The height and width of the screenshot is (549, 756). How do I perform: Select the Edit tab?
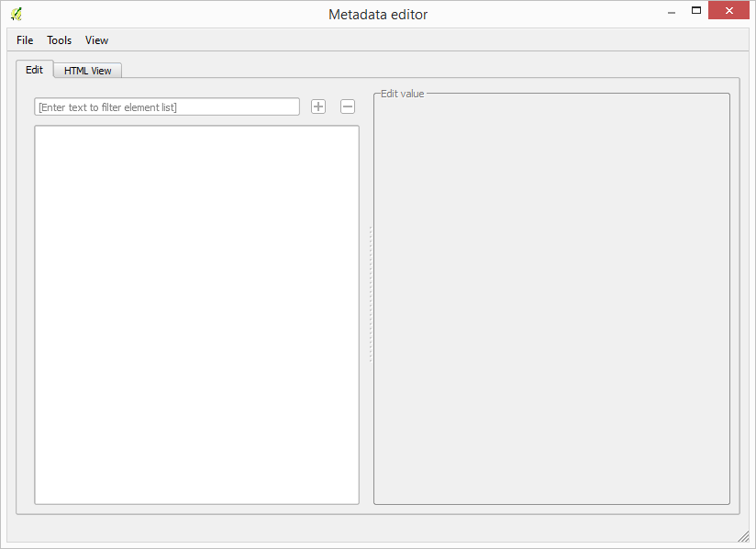[34, 69]
